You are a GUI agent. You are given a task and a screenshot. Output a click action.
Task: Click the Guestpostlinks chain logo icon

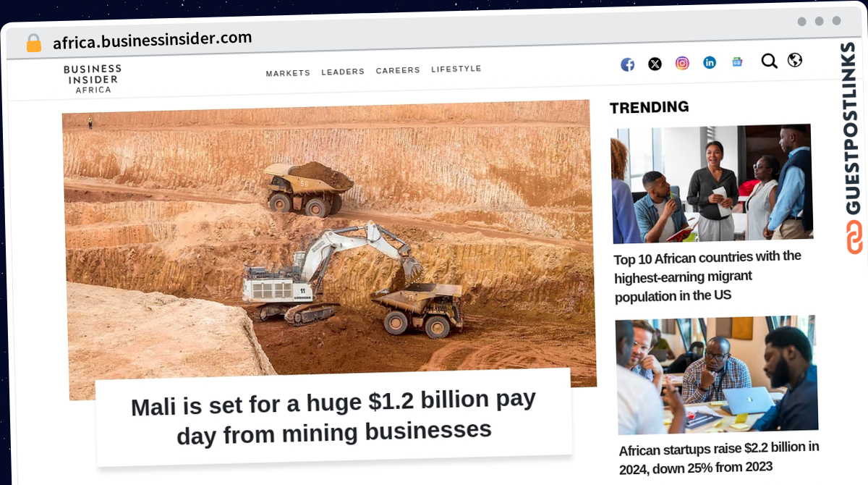pyautogui.click(x=855, y=237)
